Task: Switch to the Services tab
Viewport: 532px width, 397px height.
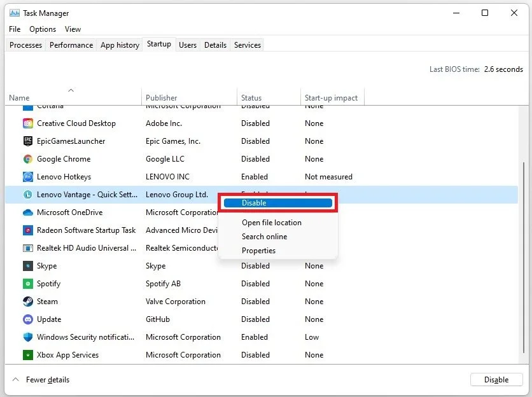Action: 248,45
